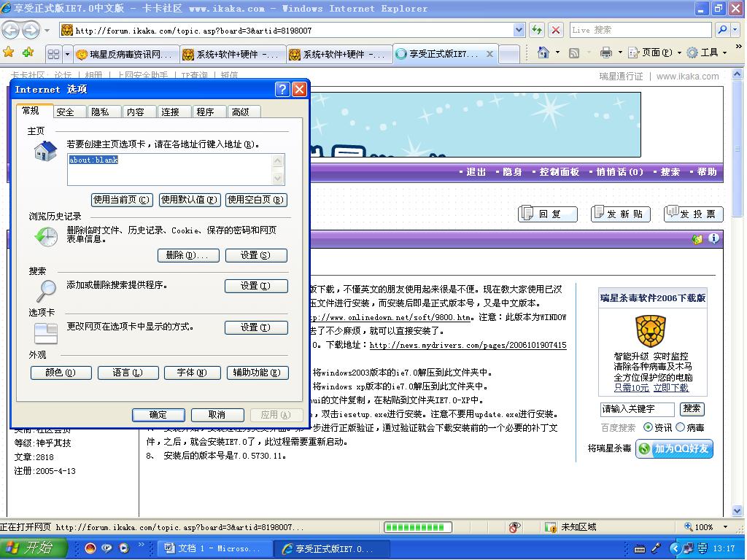This screenshot has width=747, height=560.
Task: Click the pen tray icon
Action: pos(657,548)
